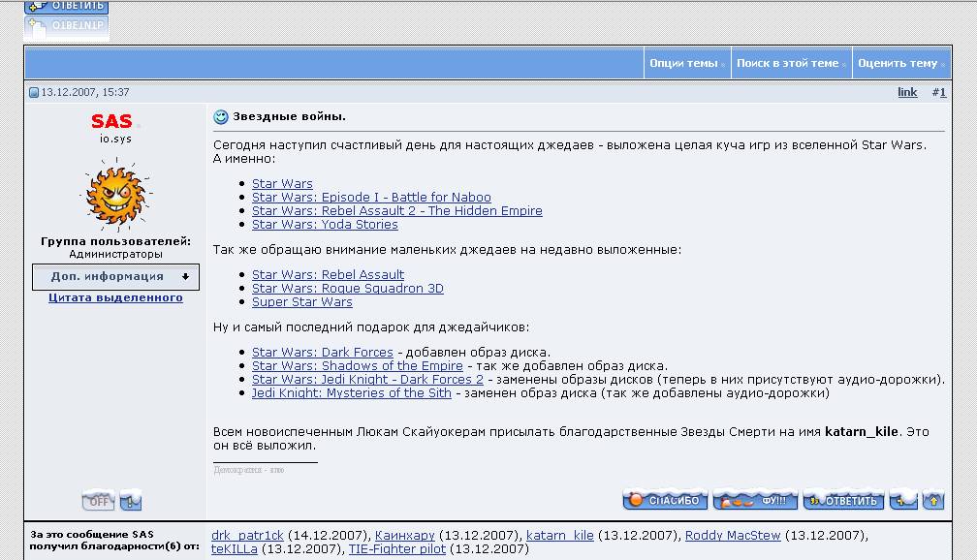This screenshot has height=560, width=977.
Task: Click the Администраторы group label
Action: point(116,254)
